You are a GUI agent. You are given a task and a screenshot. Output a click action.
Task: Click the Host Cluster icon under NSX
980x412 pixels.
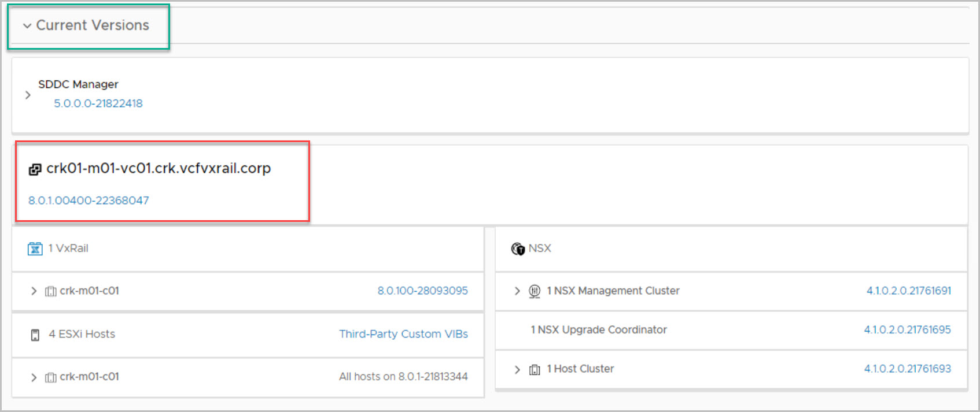535,369
